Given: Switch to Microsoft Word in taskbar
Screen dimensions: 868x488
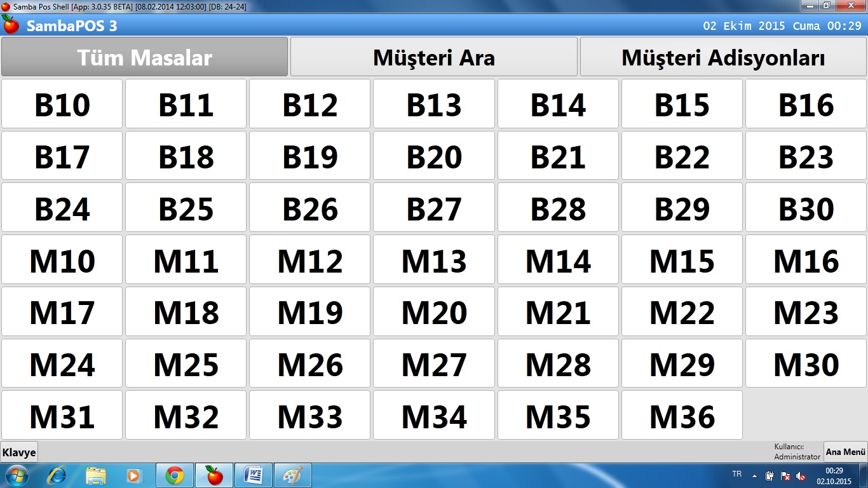Looking at the screenshot, I should (254, 475).
